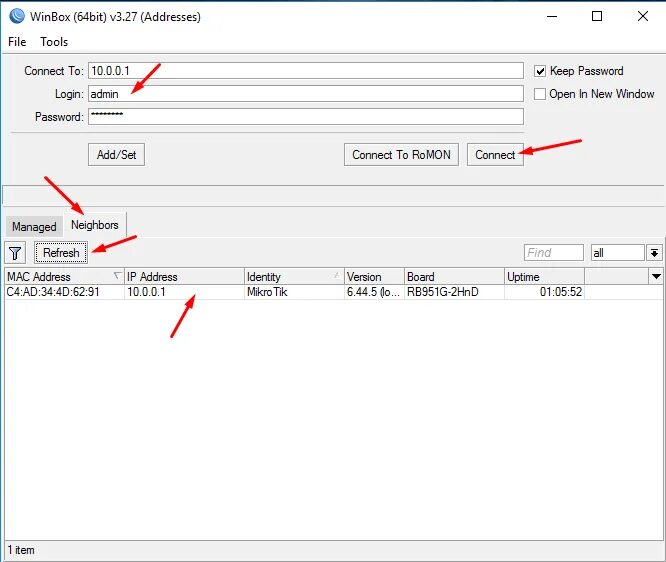Toggle the Keep Password checkbox
666x562 pixels.
[x=540, y=71]
